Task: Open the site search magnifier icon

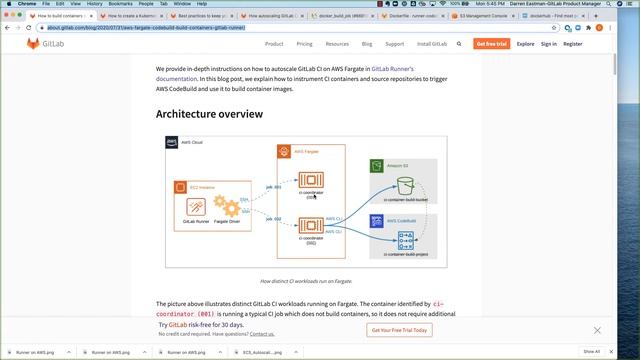Action: [x=459, y=44]
